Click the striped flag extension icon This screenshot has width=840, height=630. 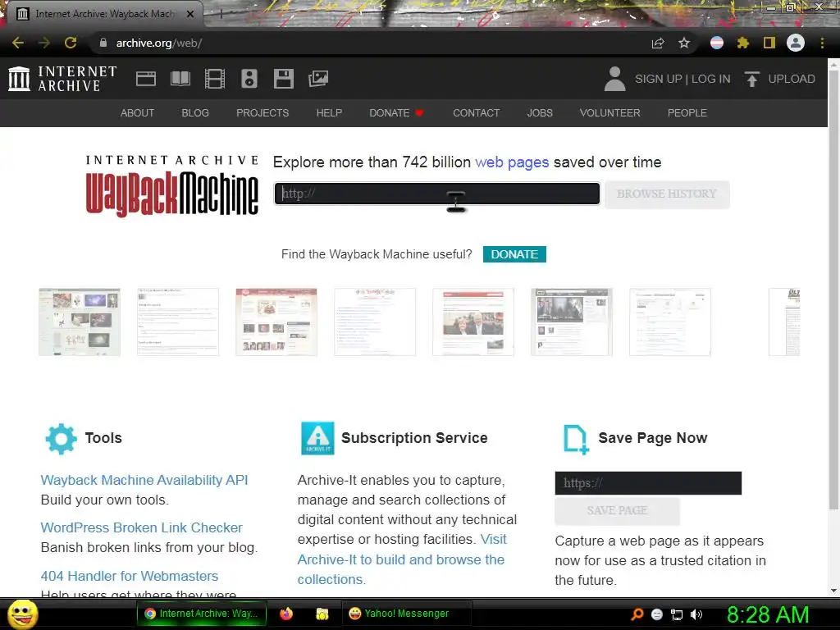(717, 43)
